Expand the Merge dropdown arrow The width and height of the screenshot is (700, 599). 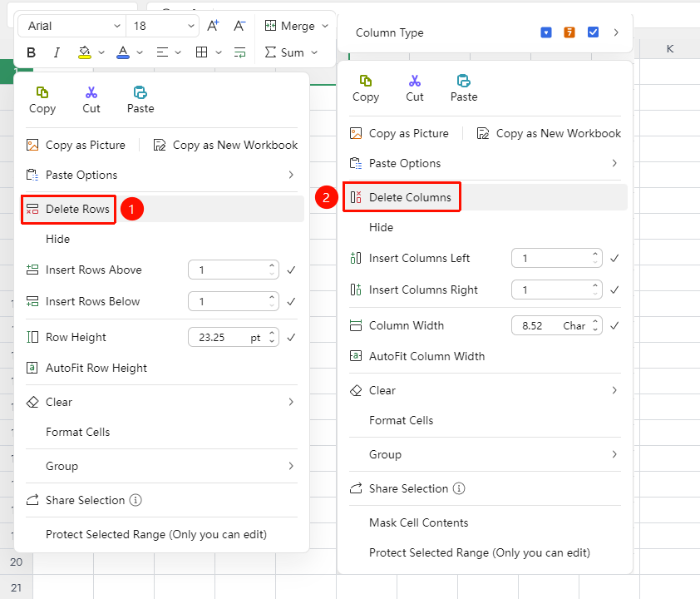click(x=325, y=26)
